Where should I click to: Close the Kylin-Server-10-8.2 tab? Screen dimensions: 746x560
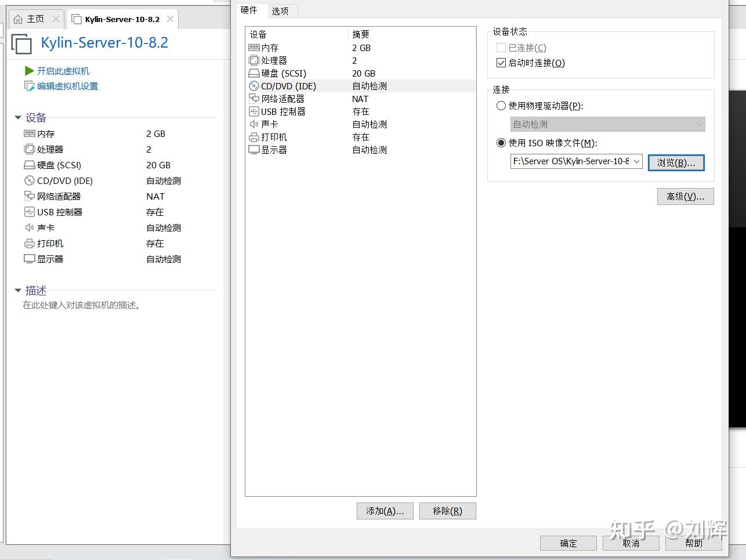tap(170, 19)
